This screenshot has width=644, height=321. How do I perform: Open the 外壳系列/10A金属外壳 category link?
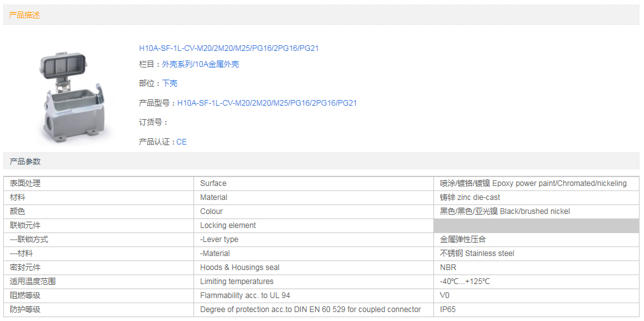[200, 64]
